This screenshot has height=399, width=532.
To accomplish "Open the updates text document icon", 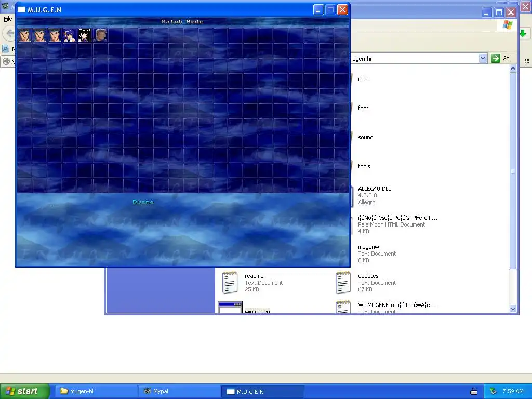I will (x=343, y=282).
